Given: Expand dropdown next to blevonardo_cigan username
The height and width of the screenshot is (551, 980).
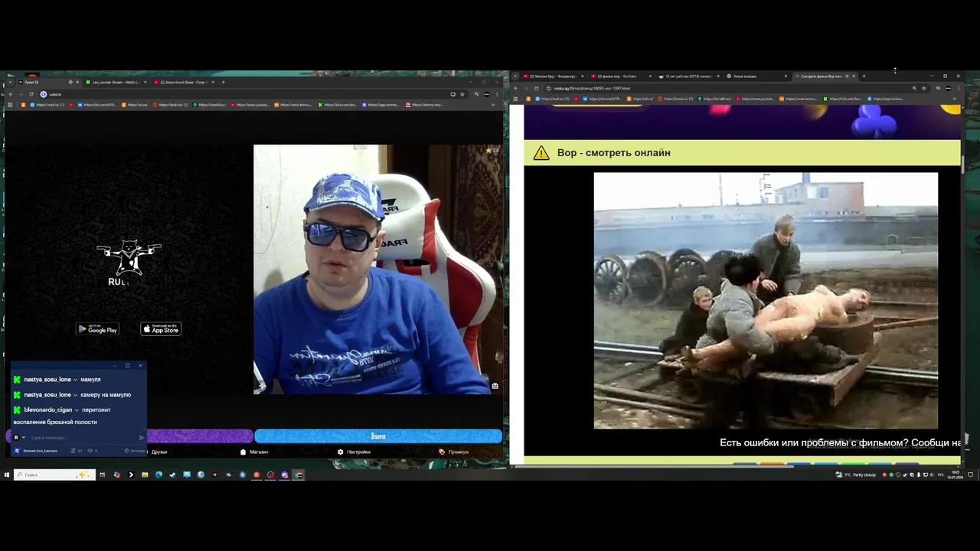Looking at the screenshot, I should (77, 410).
